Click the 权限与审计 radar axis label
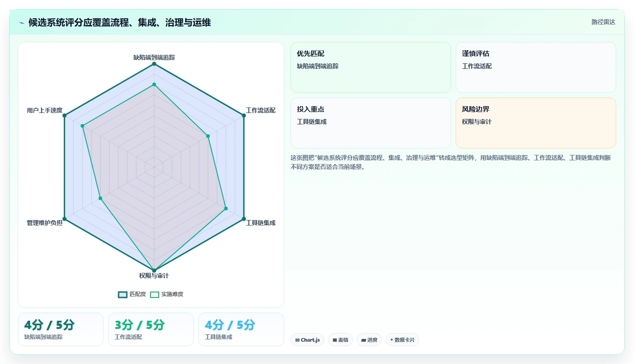The width and height of the screenshot is (634, 364). 154,276
